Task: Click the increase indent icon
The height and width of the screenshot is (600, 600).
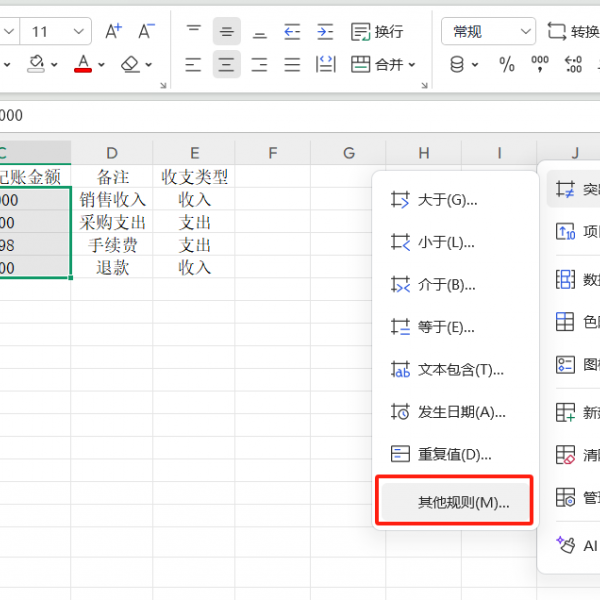Action: pos(325,32)
